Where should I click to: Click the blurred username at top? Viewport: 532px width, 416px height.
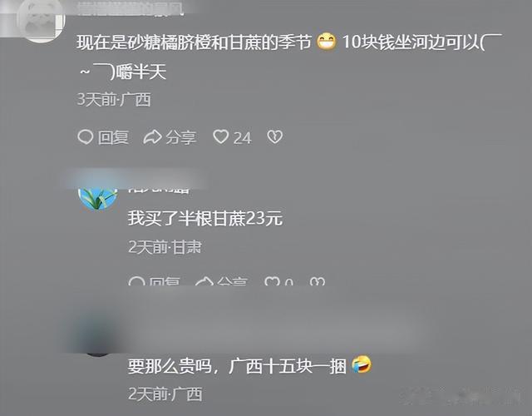click(x=131, y=9)
